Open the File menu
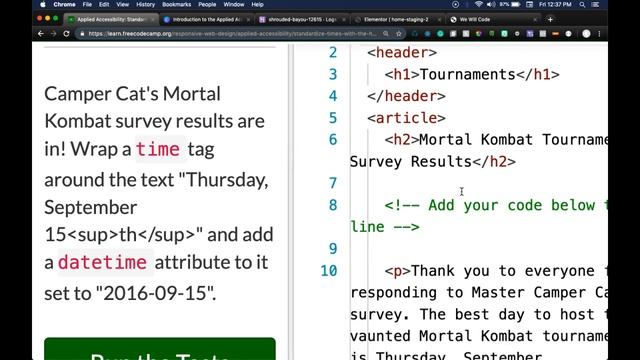Screen dimensions: 640x360 click(87, 4)
